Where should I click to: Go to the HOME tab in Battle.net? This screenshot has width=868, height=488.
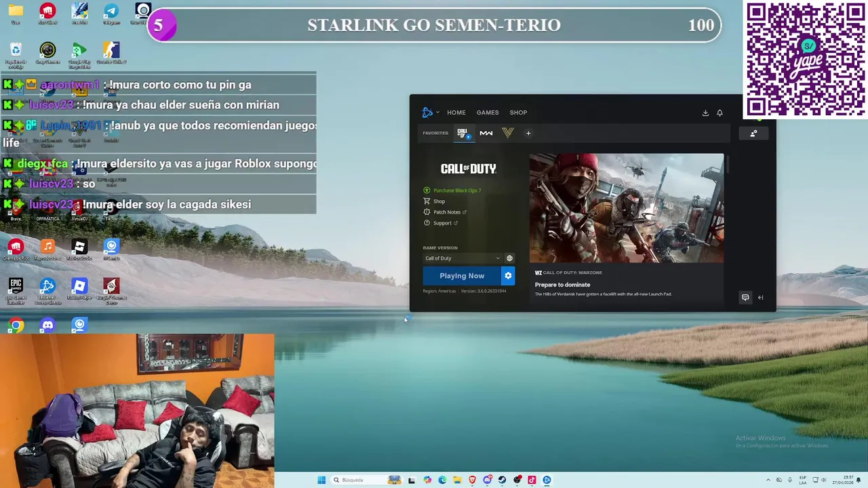456,113
